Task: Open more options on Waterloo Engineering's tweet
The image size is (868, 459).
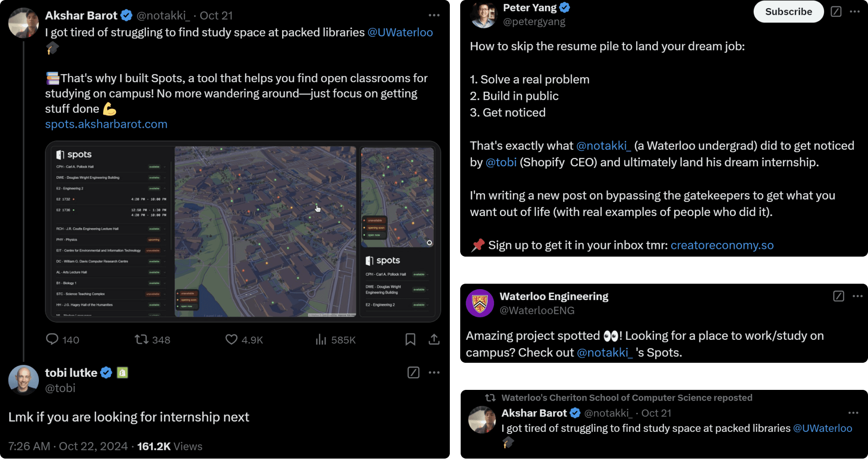Action: click(857, 296)
